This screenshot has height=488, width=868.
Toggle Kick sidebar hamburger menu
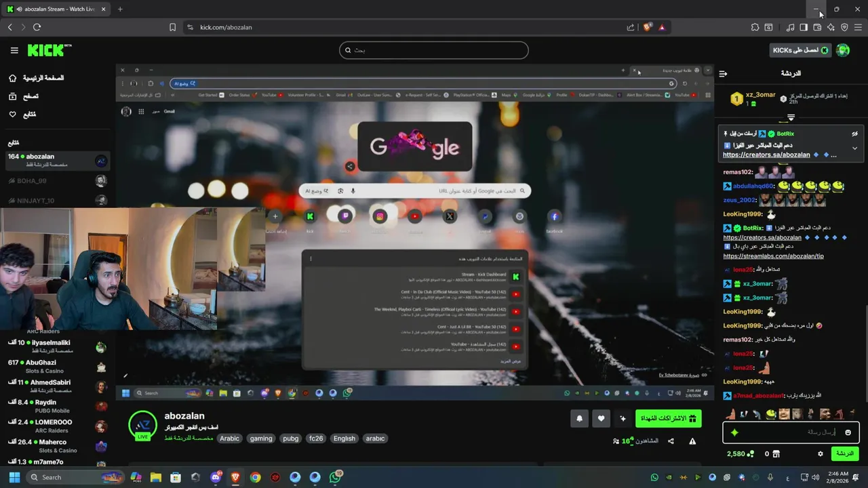pyautogui.click(x=14, y=50)
